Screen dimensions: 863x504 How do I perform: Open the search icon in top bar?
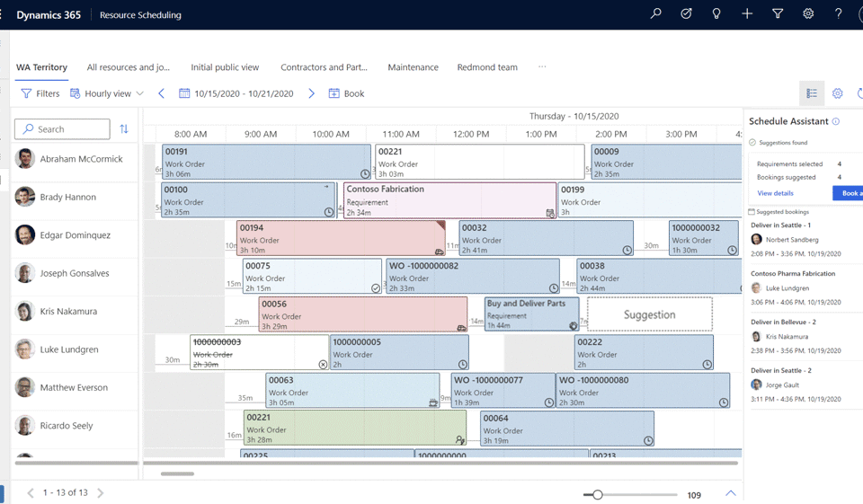tap(655, 13)
